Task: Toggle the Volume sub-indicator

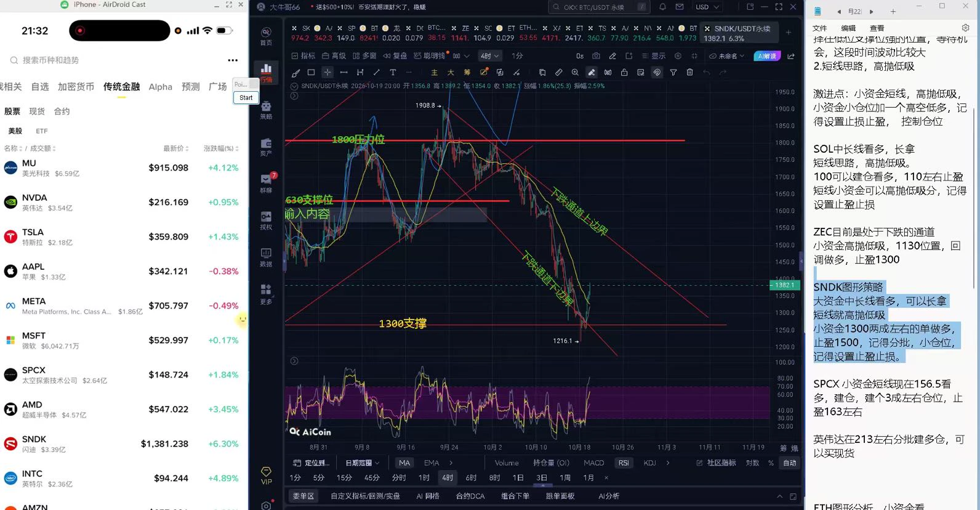Action: coord(507,463)
